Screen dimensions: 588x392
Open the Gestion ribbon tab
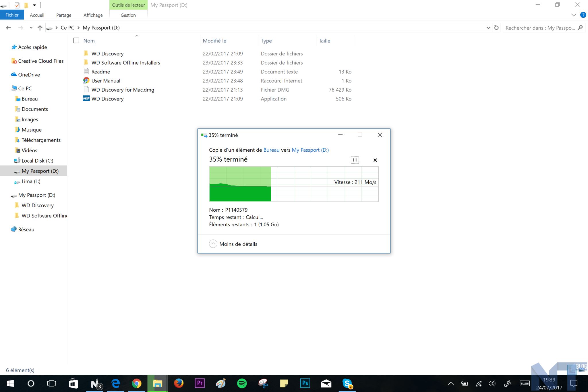[x=128, y=15]
